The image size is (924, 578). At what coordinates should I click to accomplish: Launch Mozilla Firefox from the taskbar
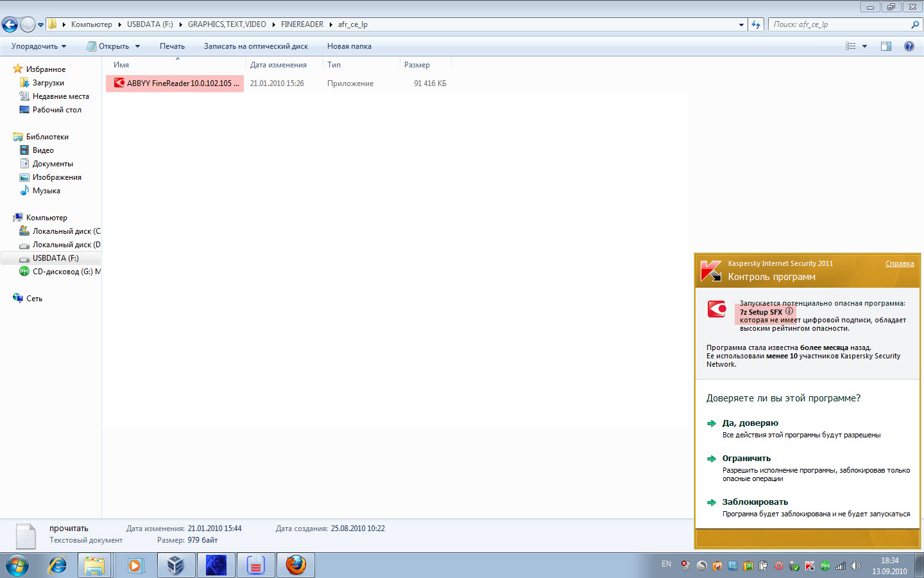(296, 566)
